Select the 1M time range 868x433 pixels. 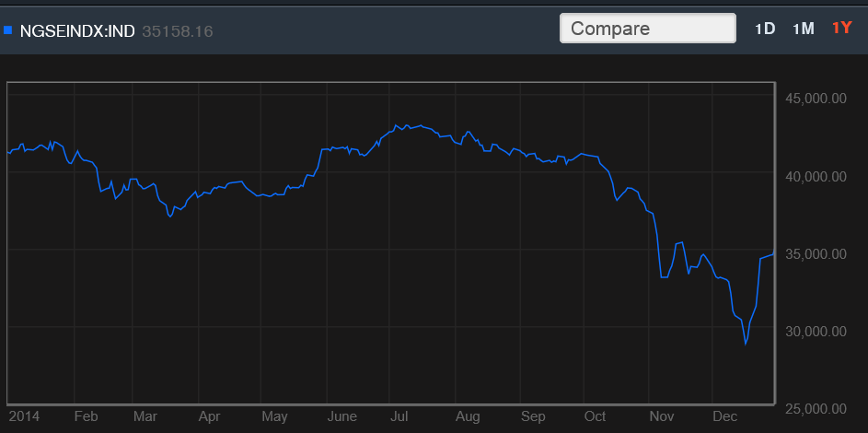[803, 29]
